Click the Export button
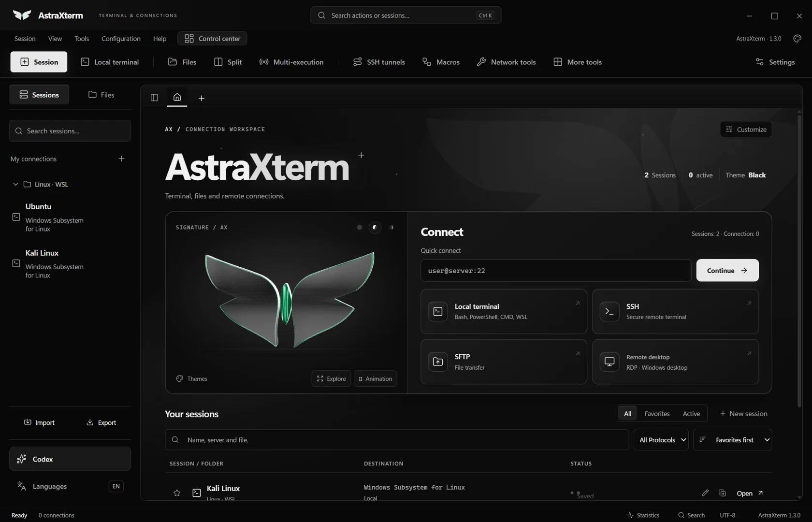The image size is (812, 522). (101, 422)
